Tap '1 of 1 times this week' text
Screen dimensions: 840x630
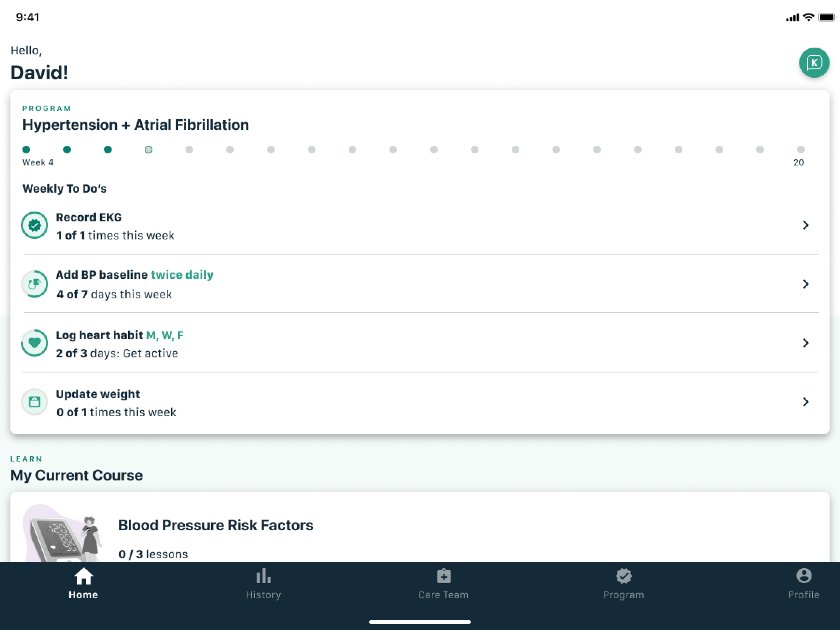(115, 236)
